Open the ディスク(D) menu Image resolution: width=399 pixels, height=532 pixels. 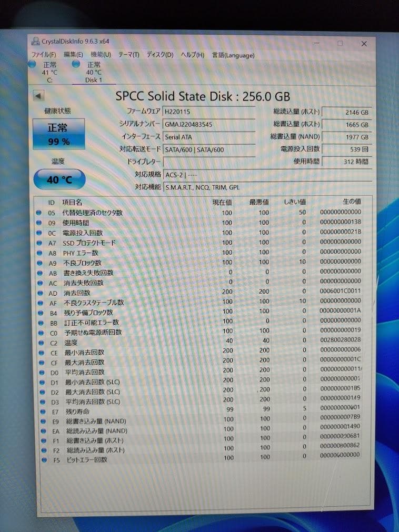coord(160,55)
